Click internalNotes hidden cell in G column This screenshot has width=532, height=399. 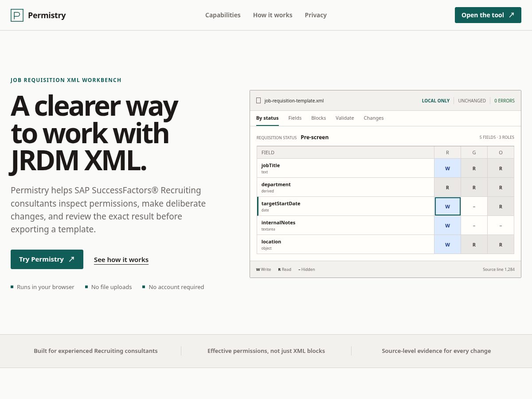(x=474, y=225)
